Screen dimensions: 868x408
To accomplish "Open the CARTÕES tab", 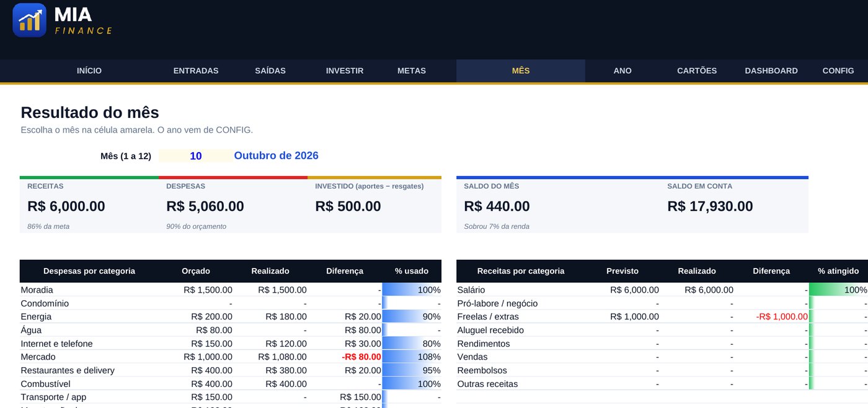I will [x=697, y=71].
